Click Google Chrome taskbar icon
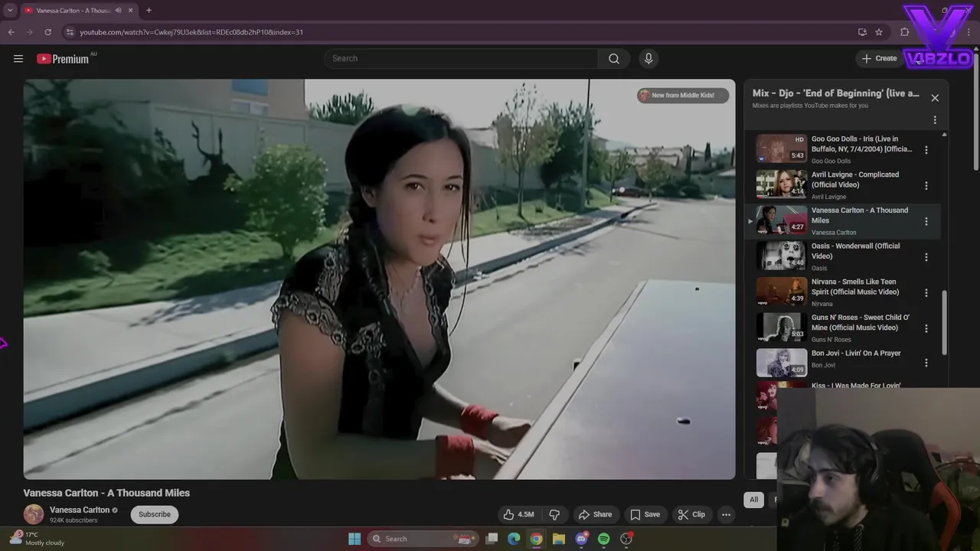 [x=537, y=539]
